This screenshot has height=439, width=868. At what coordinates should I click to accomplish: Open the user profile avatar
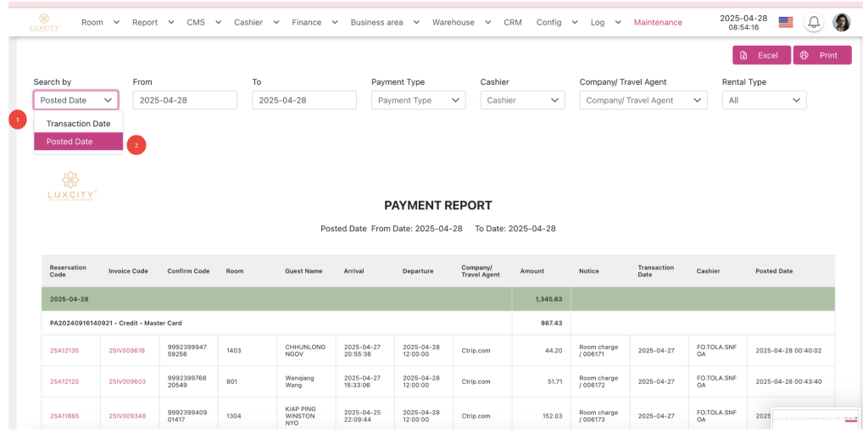[841, 22]
